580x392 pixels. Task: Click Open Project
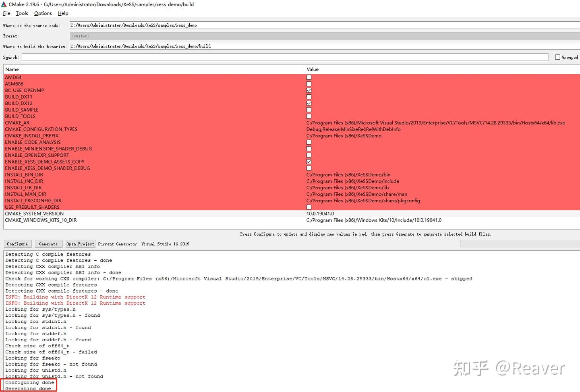tap(80, 244)
